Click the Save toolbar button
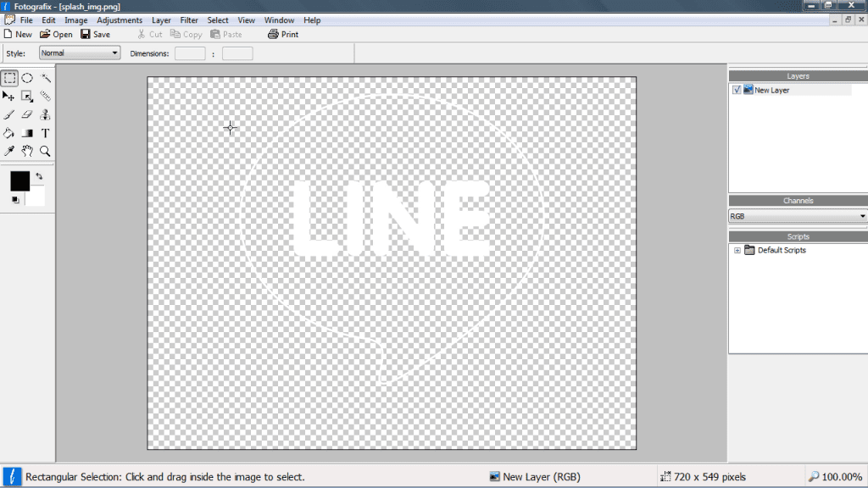Viewport: 868px width, 488px height. point(95,34)
